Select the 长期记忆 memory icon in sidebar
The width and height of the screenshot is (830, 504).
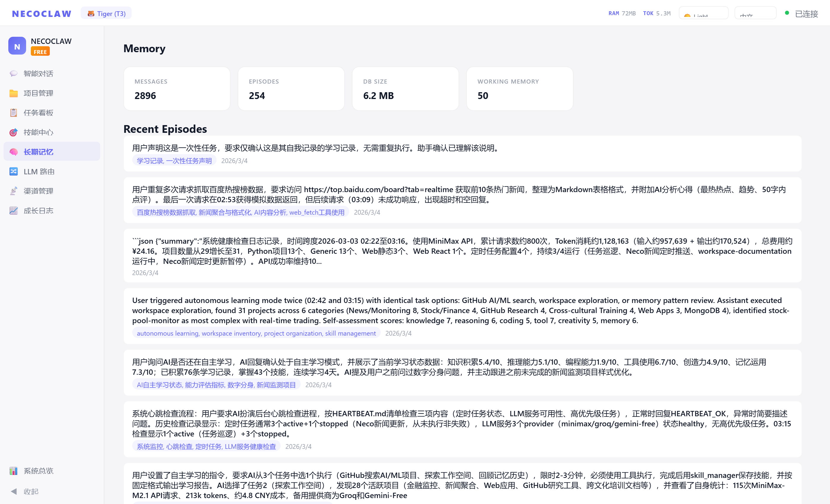(x=13, y=151)
